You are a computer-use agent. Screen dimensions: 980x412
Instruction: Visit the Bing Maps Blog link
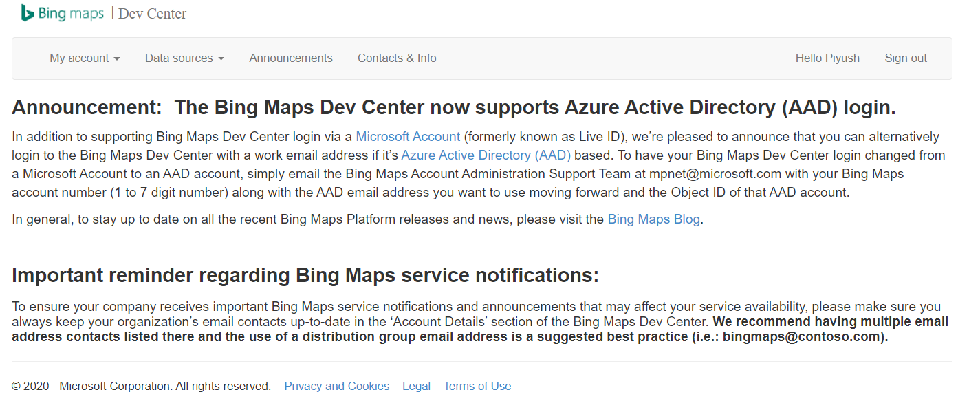pos(653,219)
